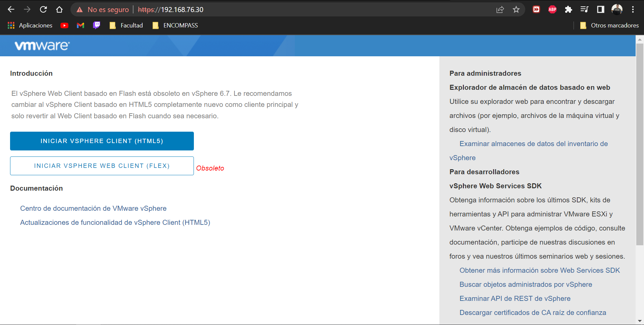This screenshot has height=325, width=644.
Task: Click the browser forward arrow
Action: pos(27,9)
